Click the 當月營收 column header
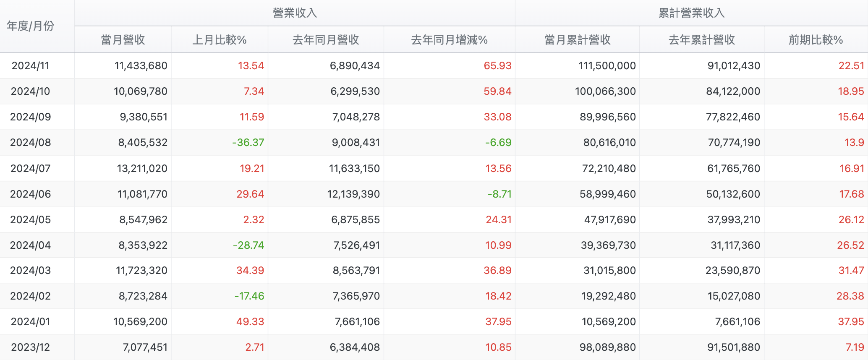868x360 pixels. pos(123,40)
